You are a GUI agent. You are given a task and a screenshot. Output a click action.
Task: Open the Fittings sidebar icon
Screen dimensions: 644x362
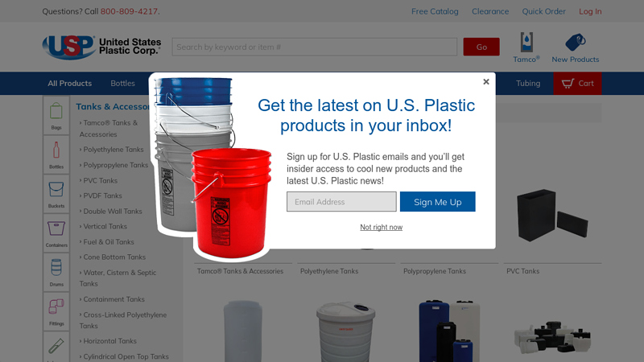[56, 311]
